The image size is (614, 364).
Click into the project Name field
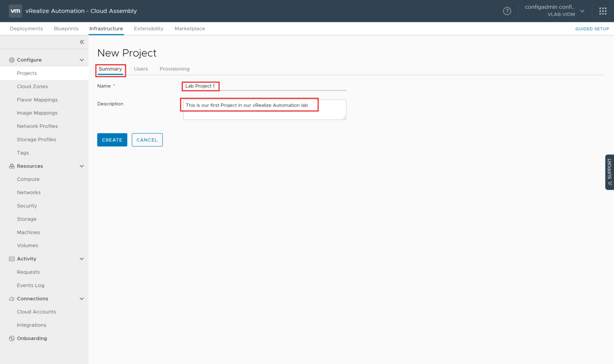click(280, 86)
